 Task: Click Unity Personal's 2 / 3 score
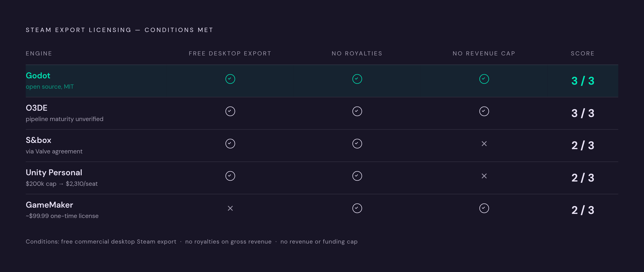click(583, 178)
